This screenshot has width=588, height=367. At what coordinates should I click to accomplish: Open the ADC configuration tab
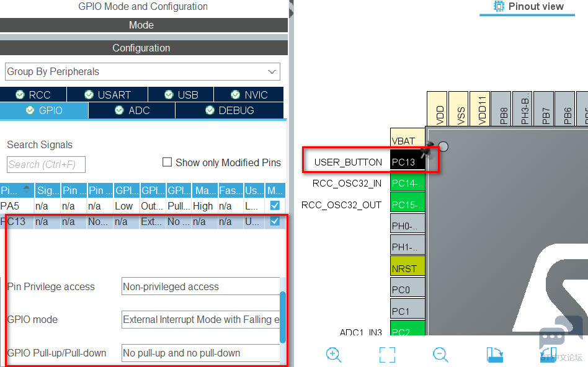[131, 110]
